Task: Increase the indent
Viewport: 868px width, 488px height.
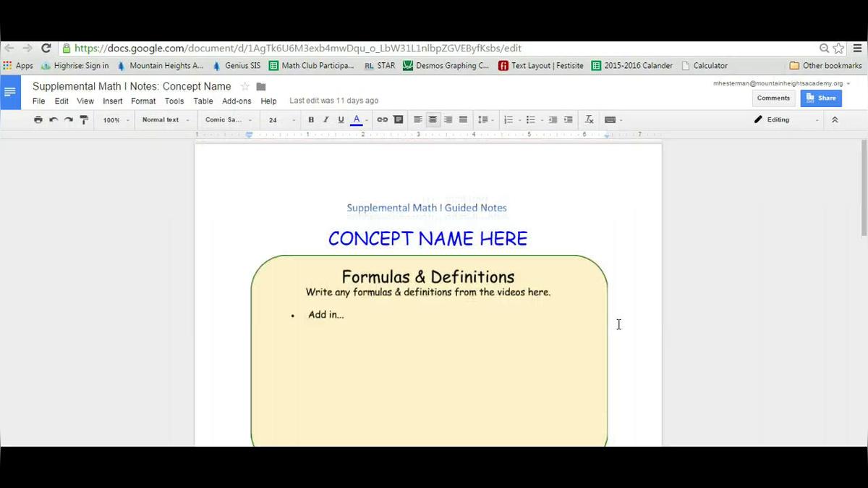Action: [x=568, y=119]
